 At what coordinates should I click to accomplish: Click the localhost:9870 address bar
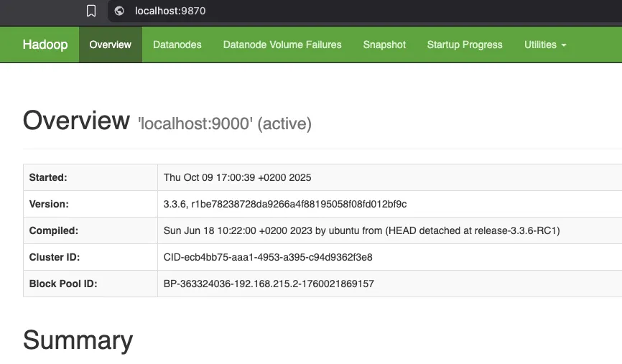[x=172, y=11]
